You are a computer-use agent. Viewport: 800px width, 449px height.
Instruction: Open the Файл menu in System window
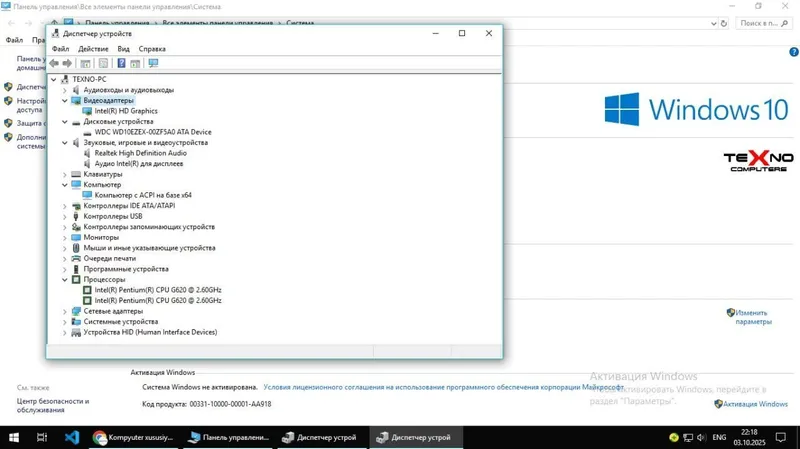pos(14,40)
